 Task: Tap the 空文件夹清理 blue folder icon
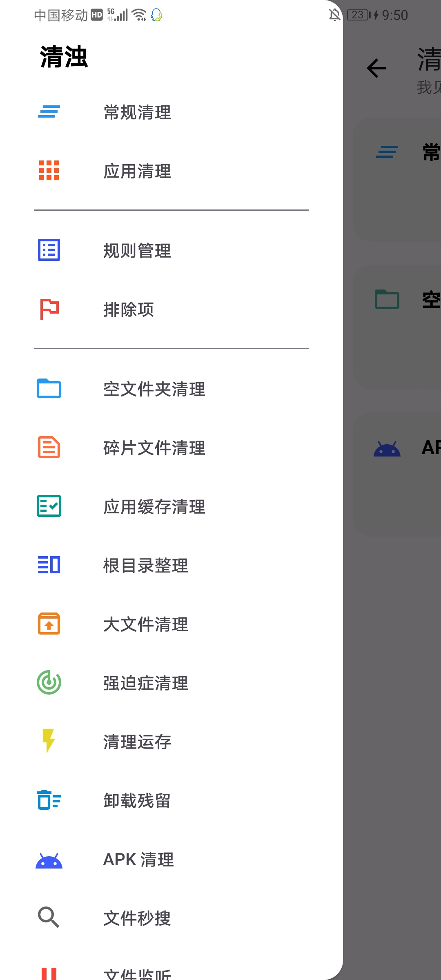click(49, 388)
